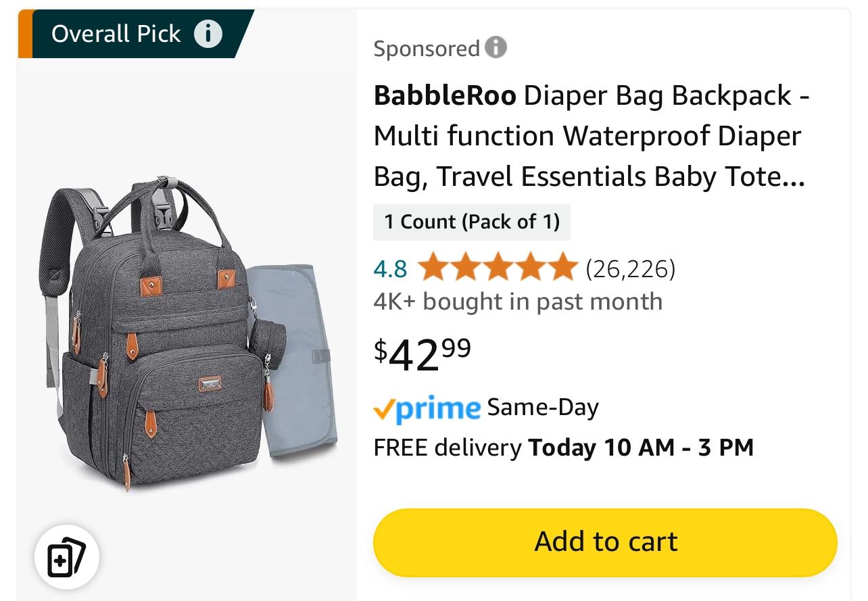Click the add-to-list card icon on the image
868x601 pixels.
point(65,557)
